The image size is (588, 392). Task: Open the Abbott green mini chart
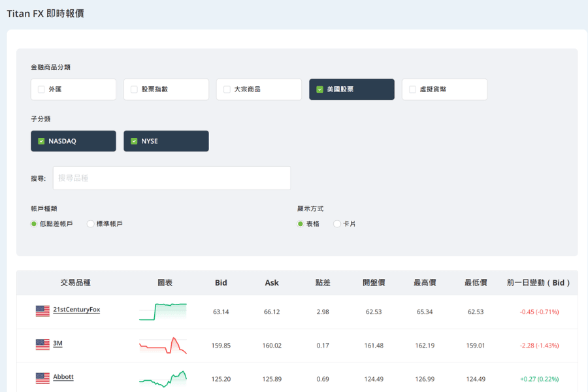click(163, 379)
